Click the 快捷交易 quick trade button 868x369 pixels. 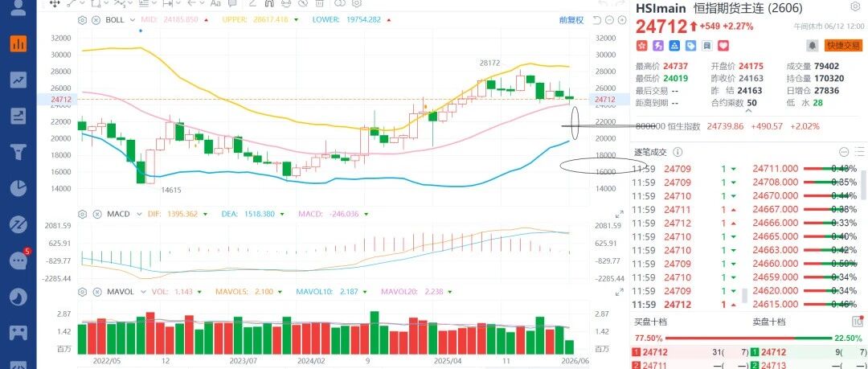click(x=843, y=46)
